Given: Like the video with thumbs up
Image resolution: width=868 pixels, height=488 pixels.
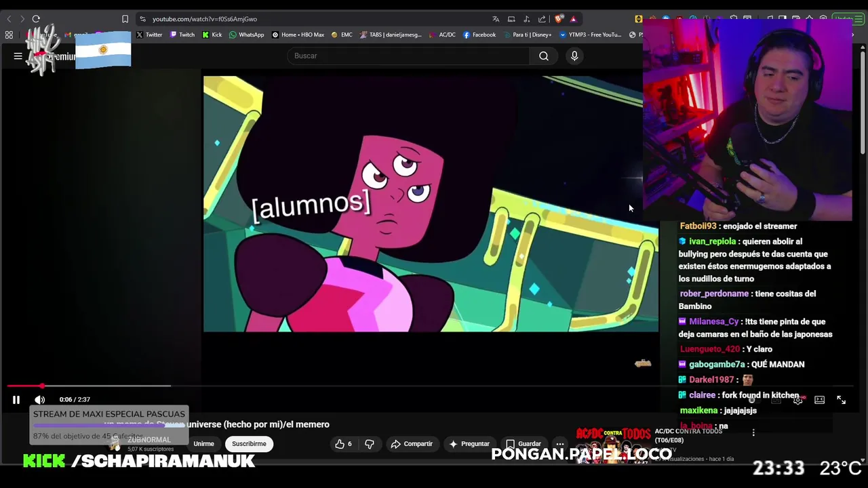Looking at the screenshot, I should click(x=343, y=444).
